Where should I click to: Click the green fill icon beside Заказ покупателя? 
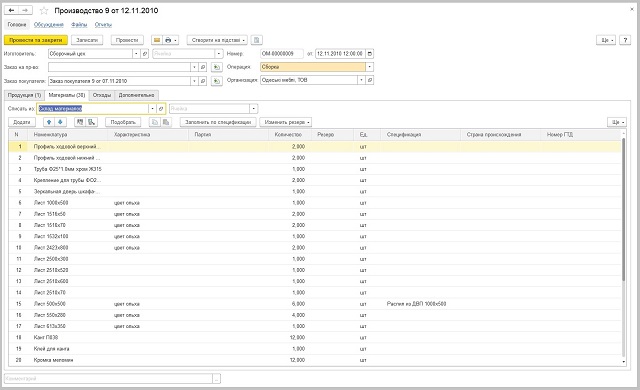coord(216,81)
